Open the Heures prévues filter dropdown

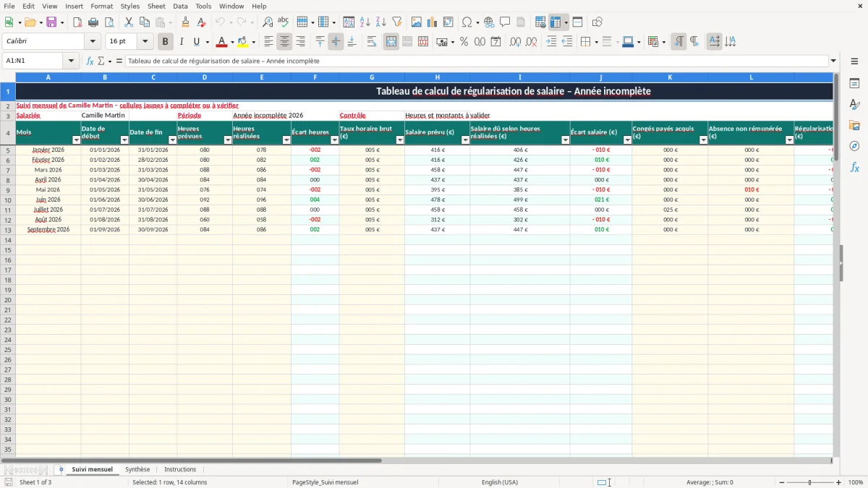pos(228,140)
